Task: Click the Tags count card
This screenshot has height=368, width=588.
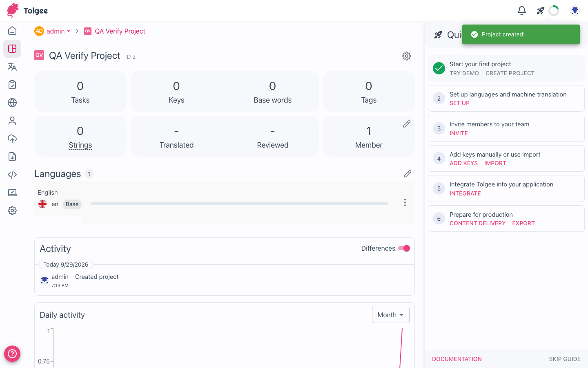Action: click(369, 91)
